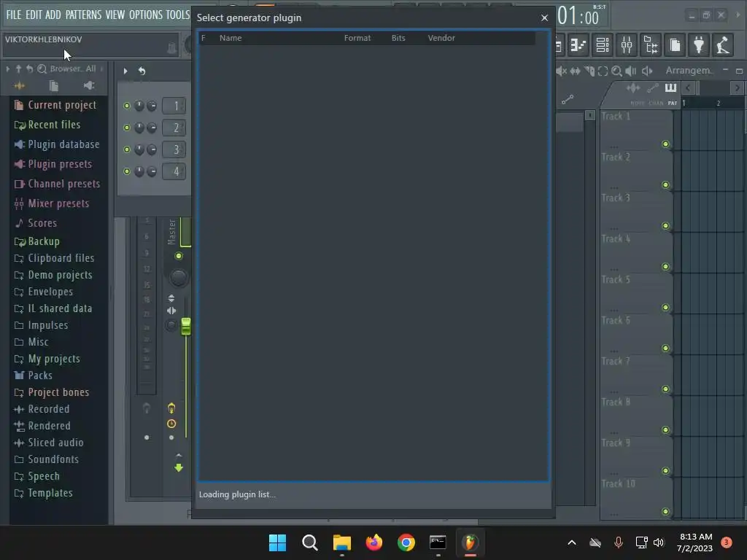The image size is (747, 560).
Task: Select channel 1 button in channel rack
Action: pyautogui.click(x=174, y=106)
